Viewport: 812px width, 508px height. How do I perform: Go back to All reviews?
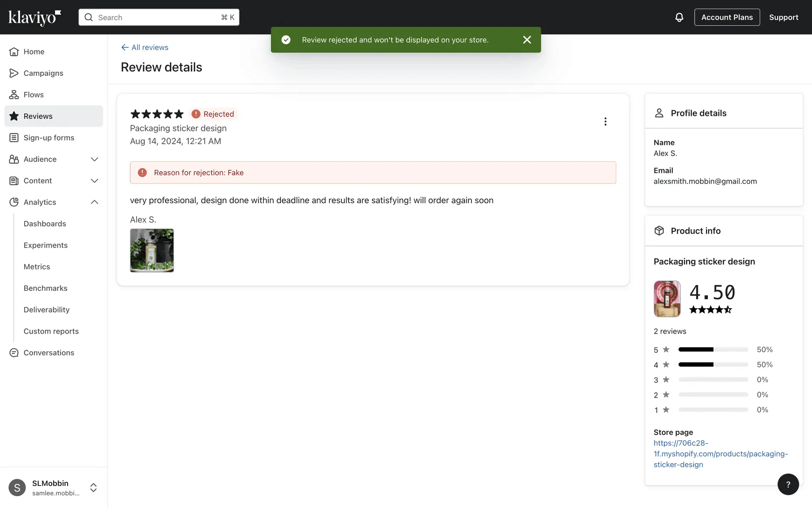click(145, 47)
